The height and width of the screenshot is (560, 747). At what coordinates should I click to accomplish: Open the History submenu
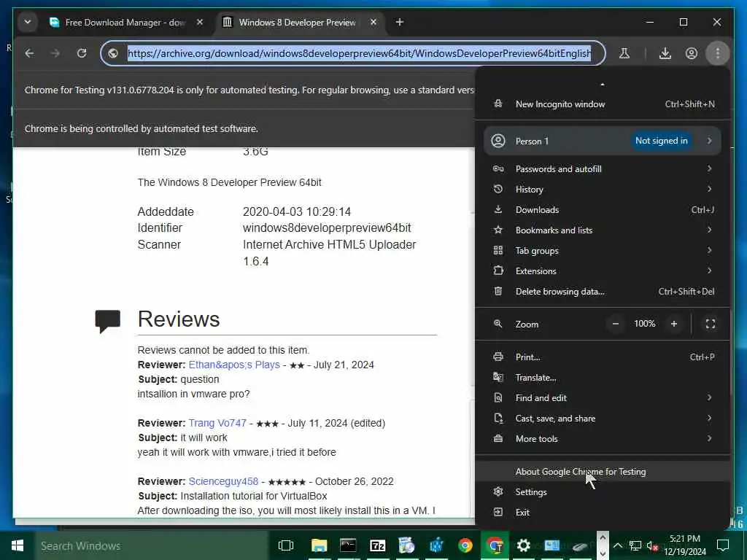pyautogui.click(x=603, y=190)
